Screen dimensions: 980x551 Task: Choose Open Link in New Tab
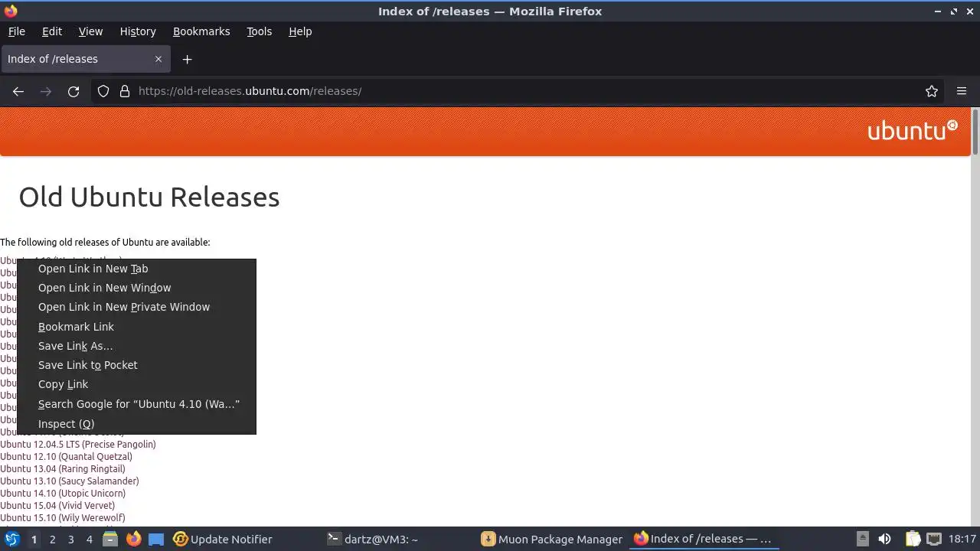[136, 269]
